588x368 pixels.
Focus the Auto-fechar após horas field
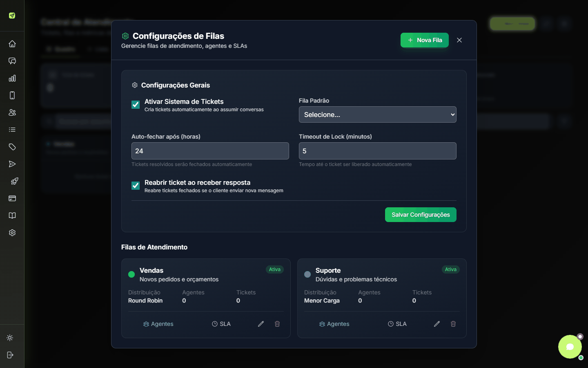(x=210, y=151)
